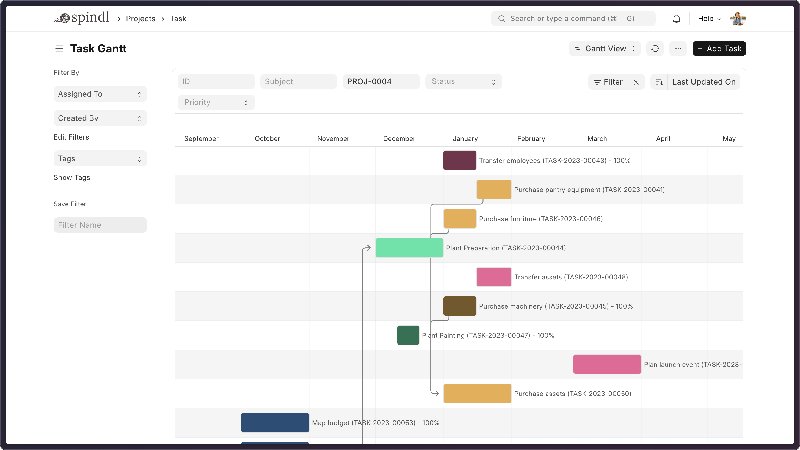Open the notifications bell
The image size is (800, 450).
[676, 19]
